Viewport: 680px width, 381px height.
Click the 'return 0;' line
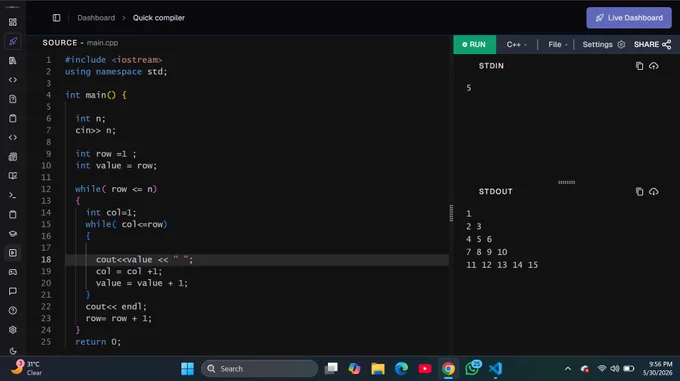point(98,342)
